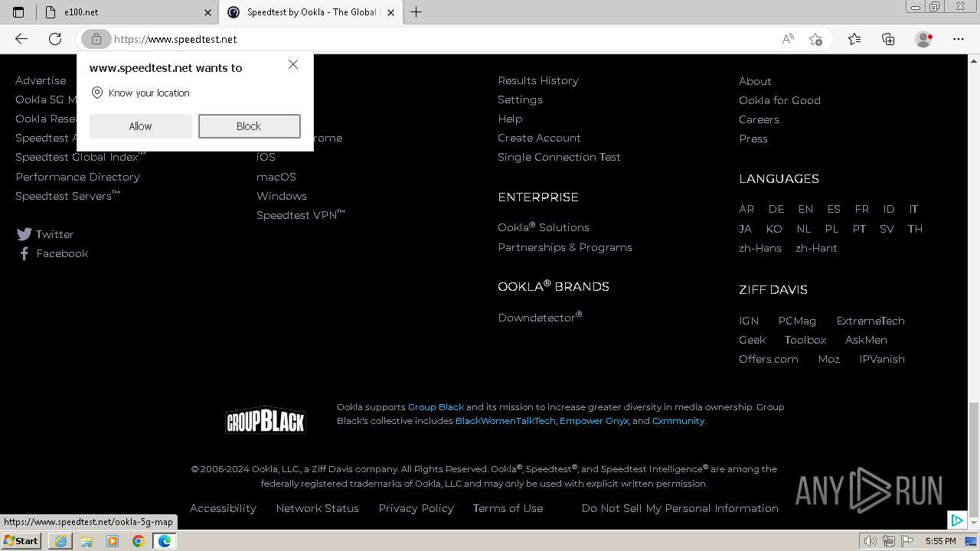The height and width of the screenshot is (551, 980).
Task: Open media player icon on taskbar
Action: pos(113,541)
